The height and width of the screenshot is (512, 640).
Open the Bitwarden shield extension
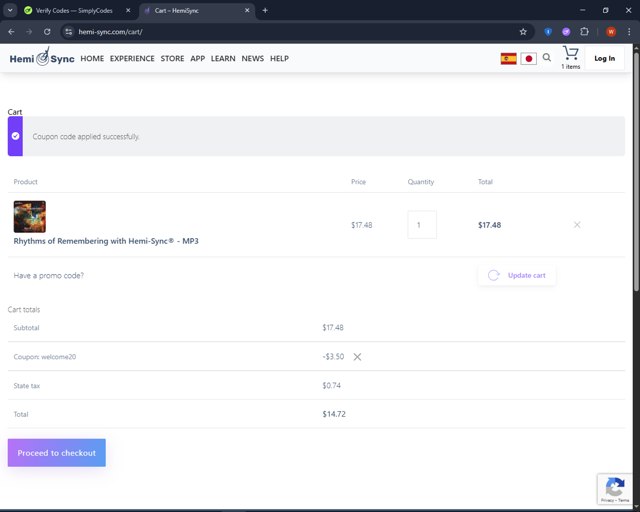(x=548, y=31)
